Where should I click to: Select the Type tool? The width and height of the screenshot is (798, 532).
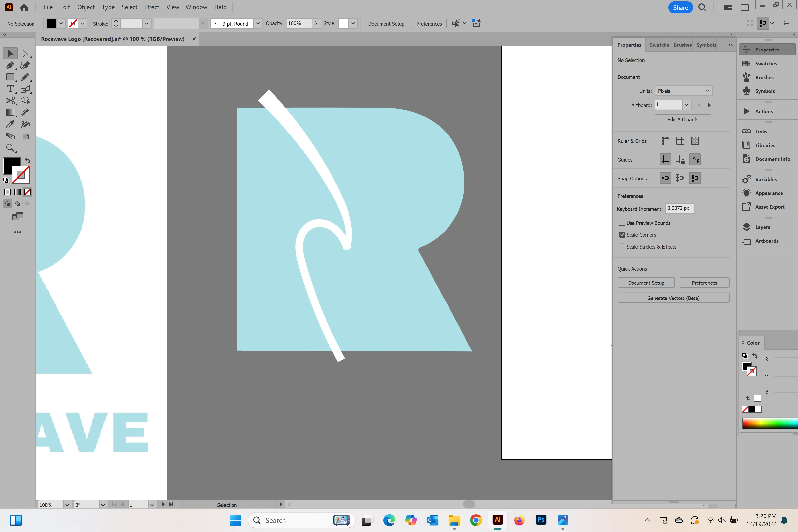pos(10,89)
